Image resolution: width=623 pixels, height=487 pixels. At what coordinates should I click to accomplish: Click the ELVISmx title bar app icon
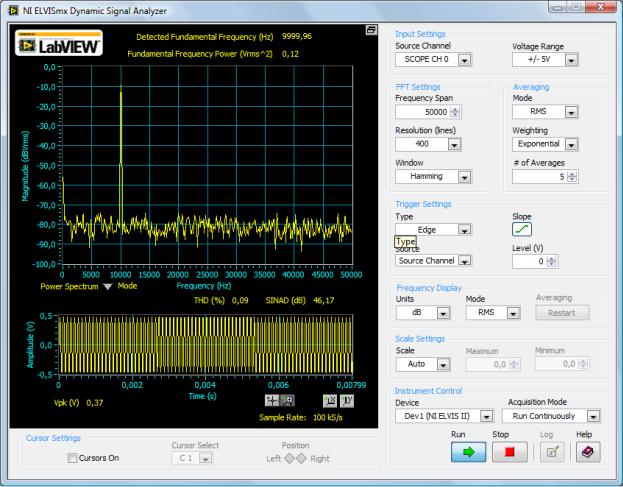click(x=13, y=10)
